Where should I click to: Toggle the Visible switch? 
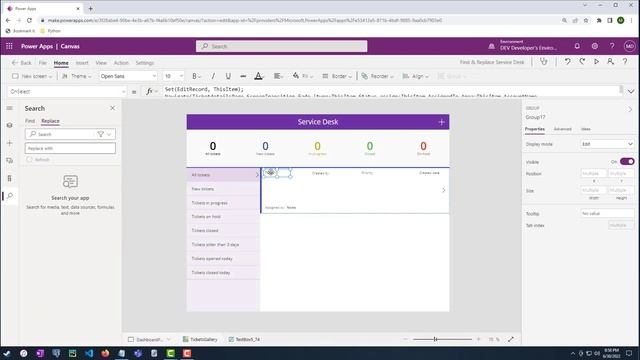[627, 162]
